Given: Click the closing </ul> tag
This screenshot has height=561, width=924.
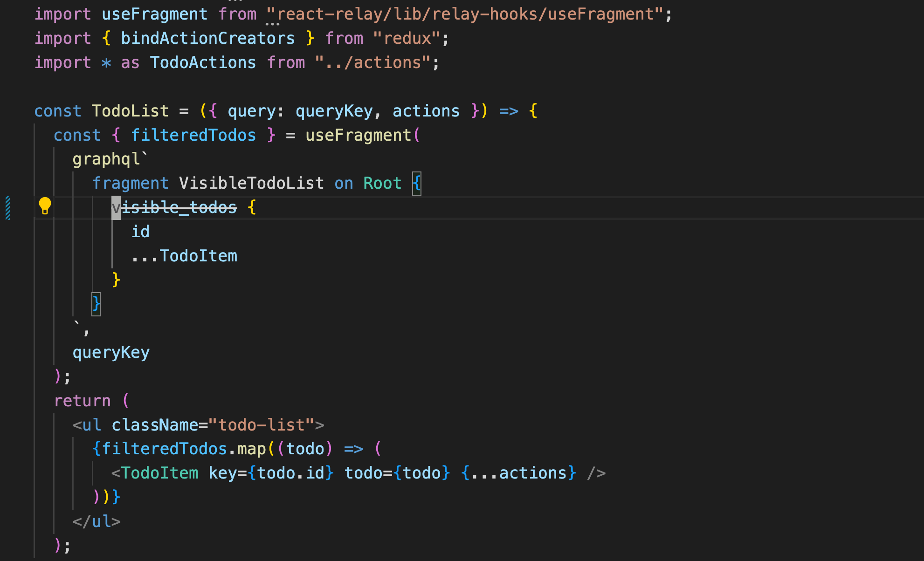Looking at the screenshot, I should point(97,521).
